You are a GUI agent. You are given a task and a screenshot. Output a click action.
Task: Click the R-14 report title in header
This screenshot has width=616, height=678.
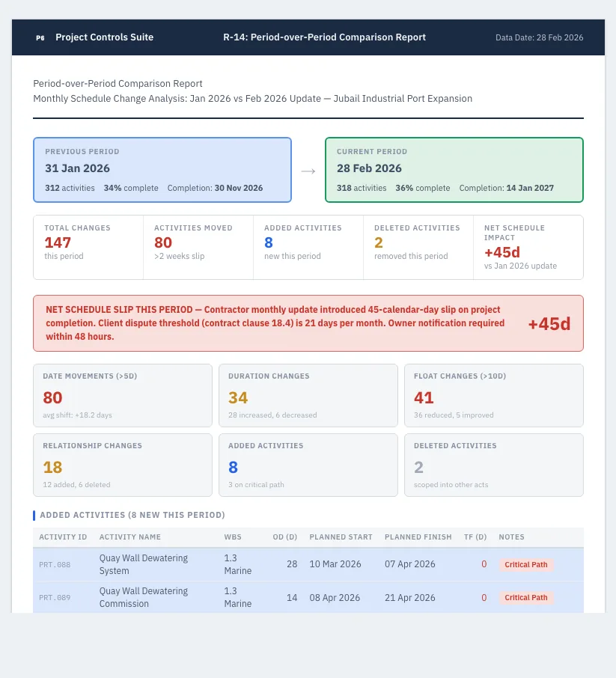pos(324,37)
